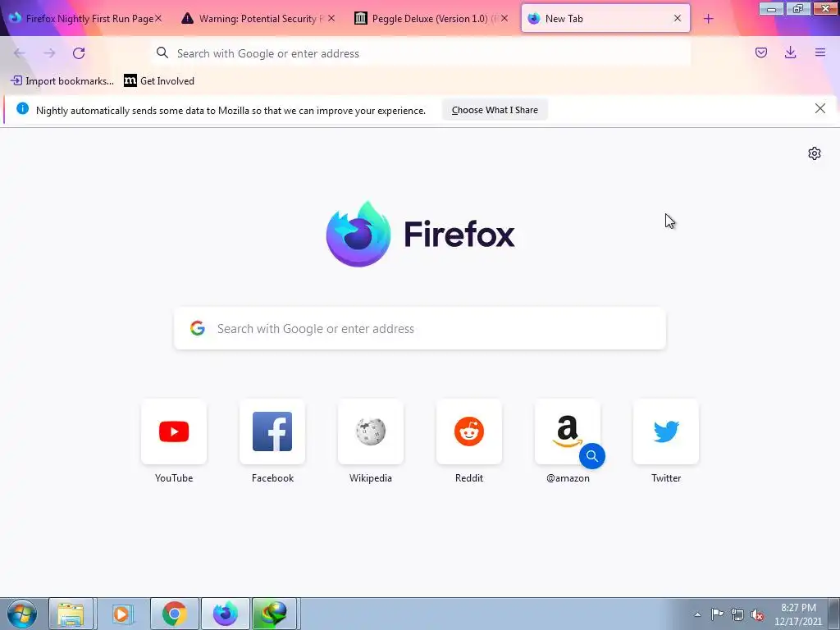The image size is (840, 630).
Task: Open the Downloads panel
Action: (790, 52)
